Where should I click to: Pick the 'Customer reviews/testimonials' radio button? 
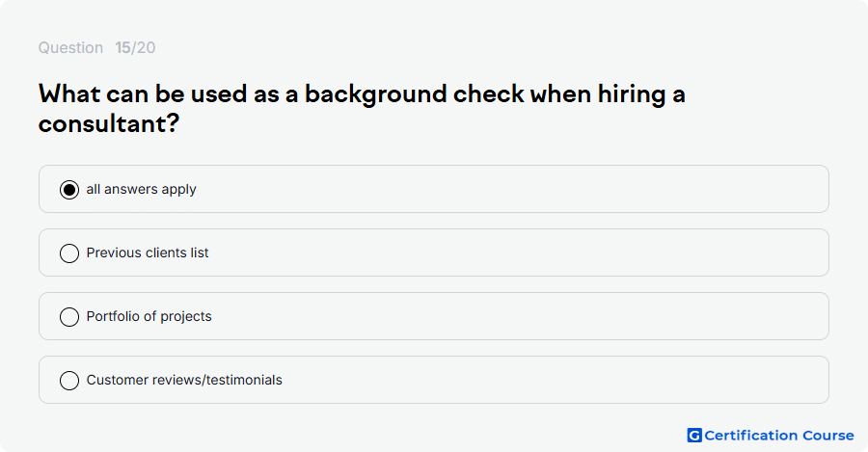point(69,381)
